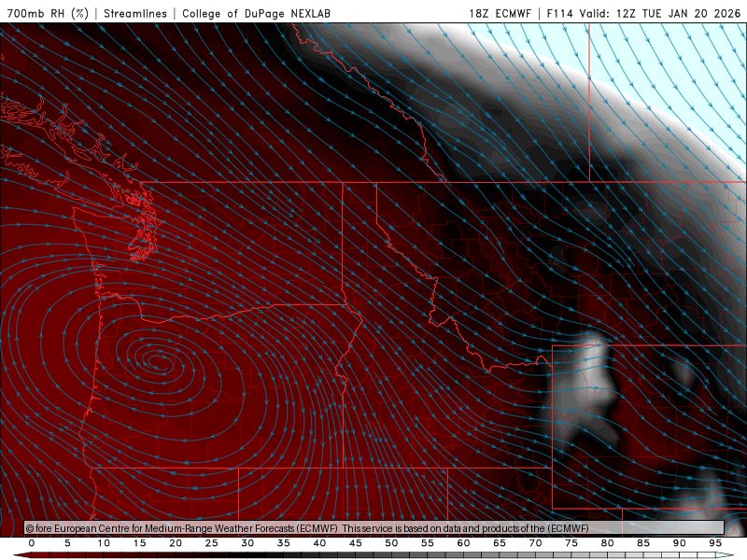Click the "70" value on the color scale
The height and width of the screenshot is (560, 747).
coord(535,543)
